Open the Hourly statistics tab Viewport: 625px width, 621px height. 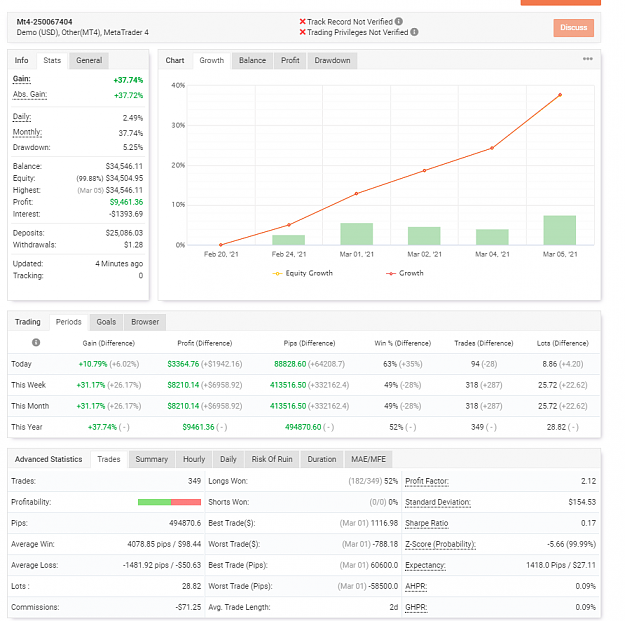tap(194, 460)
